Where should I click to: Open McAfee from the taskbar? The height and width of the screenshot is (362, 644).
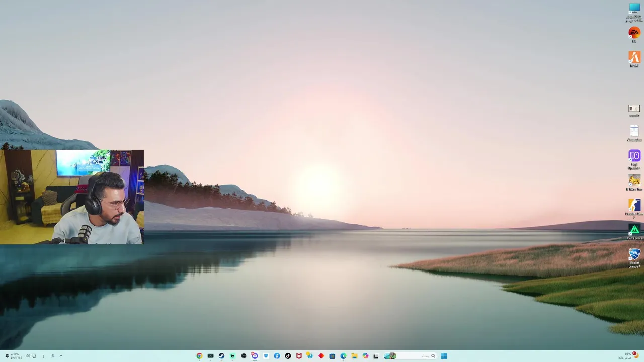pos(299,356)
